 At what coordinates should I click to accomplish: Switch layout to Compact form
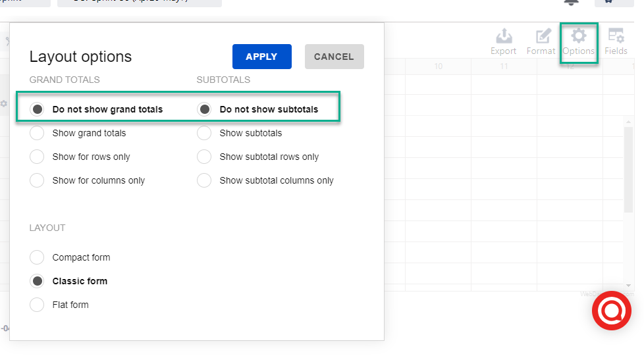coord(38,257)
